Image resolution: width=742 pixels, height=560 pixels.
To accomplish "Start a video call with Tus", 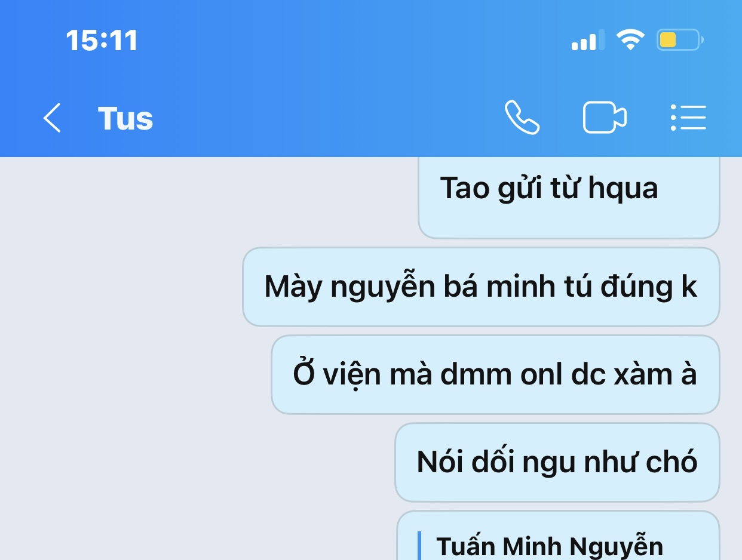I will (605, 117).
